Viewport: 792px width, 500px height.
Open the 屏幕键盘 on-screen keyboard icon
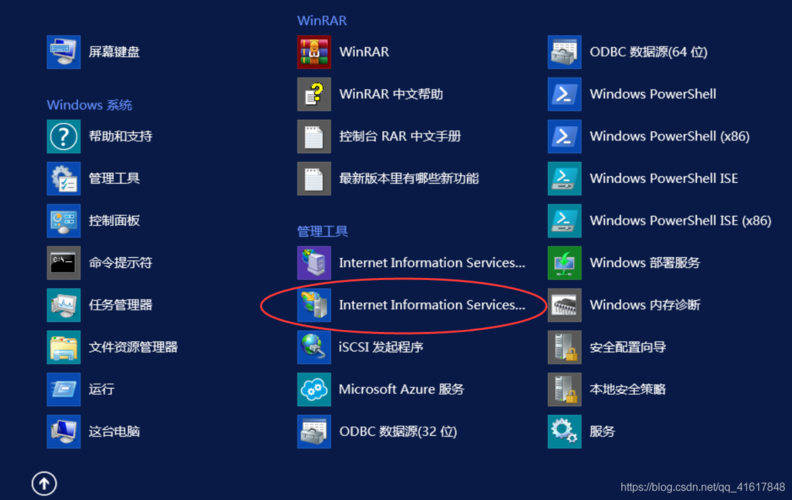click(x=64, y=52)
